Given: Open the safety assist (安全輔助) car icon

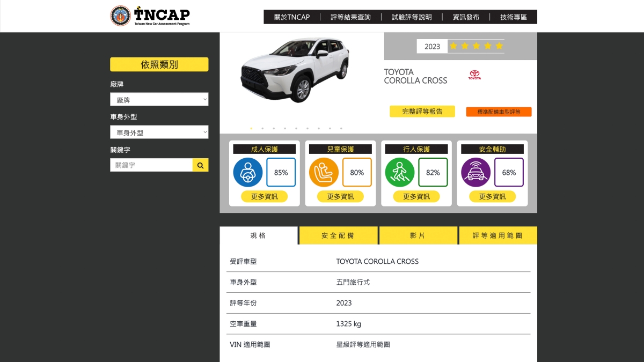Looking at the screenshot, I should pos(476,172).
